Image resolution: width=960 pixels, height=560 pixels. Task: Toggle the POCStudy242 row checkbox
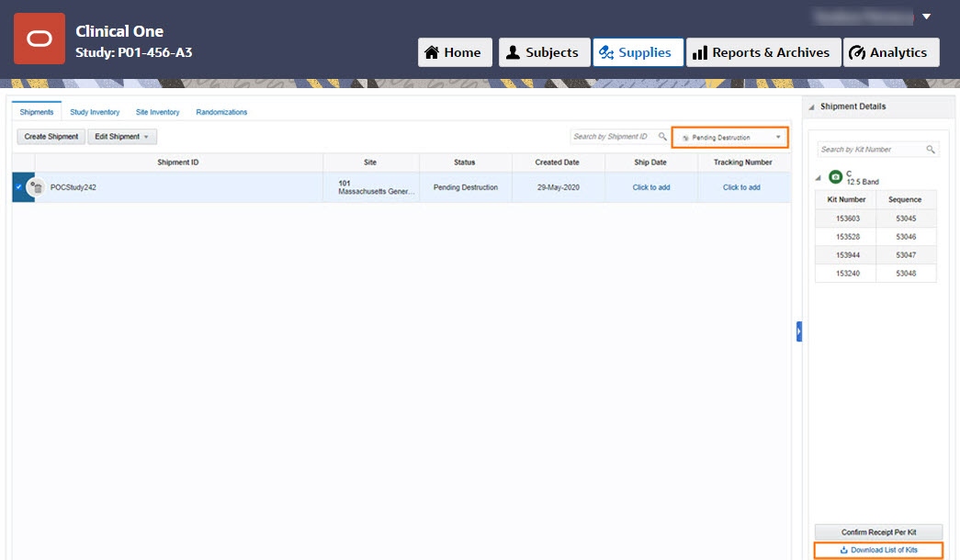[19, 186]
